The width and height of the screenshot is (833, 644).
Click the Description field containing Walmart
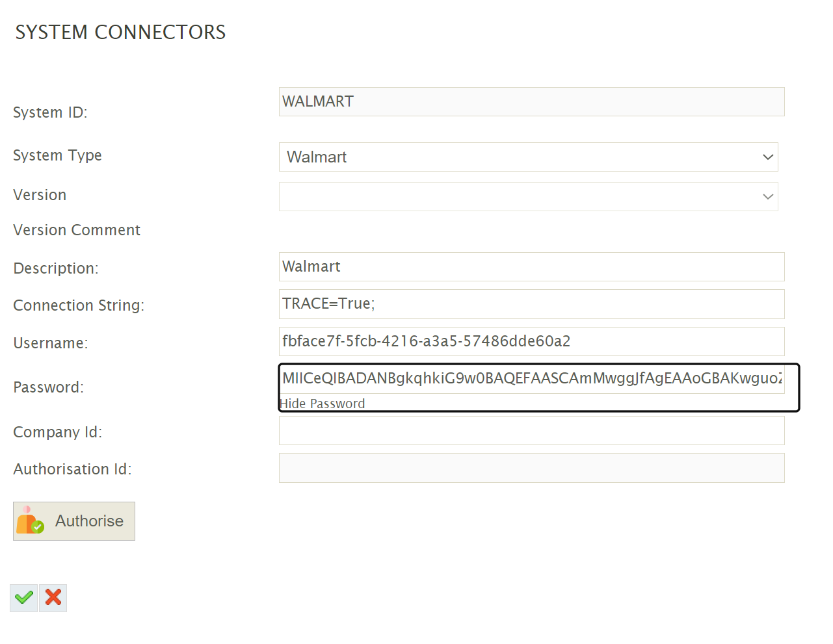[532, 267]
